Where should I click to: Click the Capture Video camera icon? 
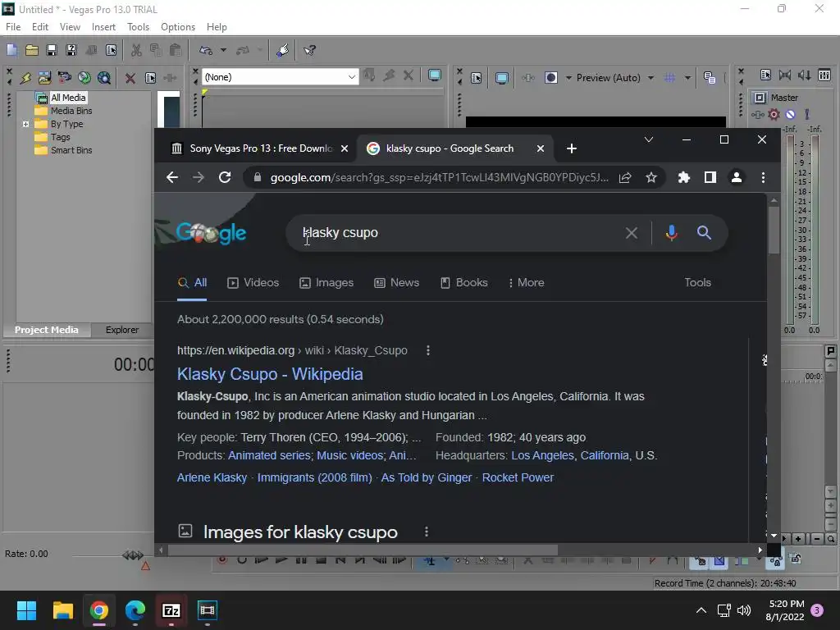point(64,78)
